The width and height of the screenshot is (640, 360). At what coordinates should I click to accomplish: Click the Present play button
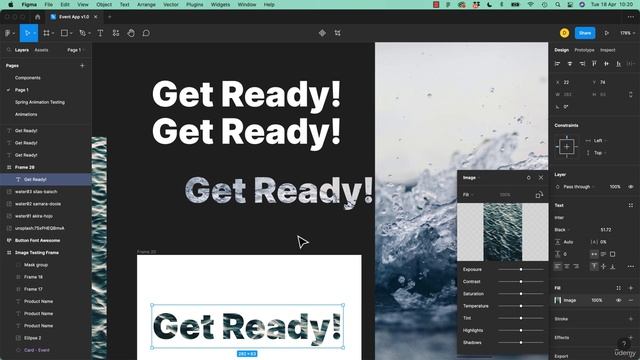pyautogui.click(x=607, y=33)
